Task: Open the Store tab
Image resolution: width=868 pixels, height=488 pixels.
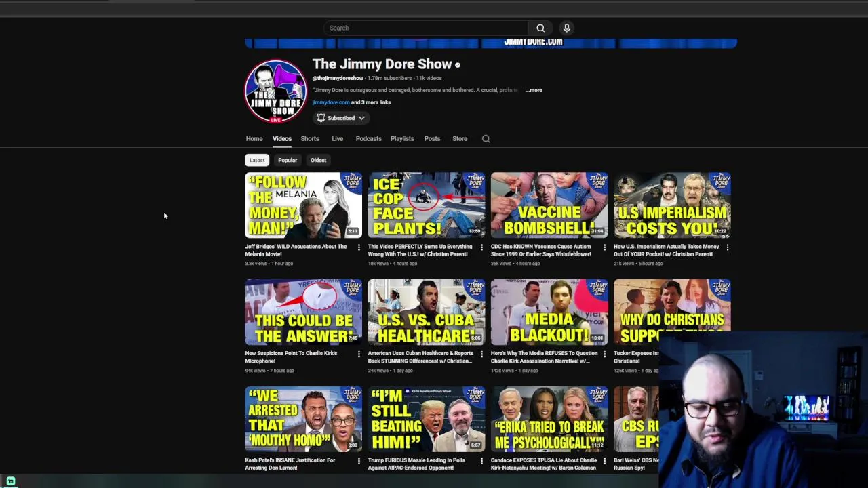Action: tap(460, 139)
